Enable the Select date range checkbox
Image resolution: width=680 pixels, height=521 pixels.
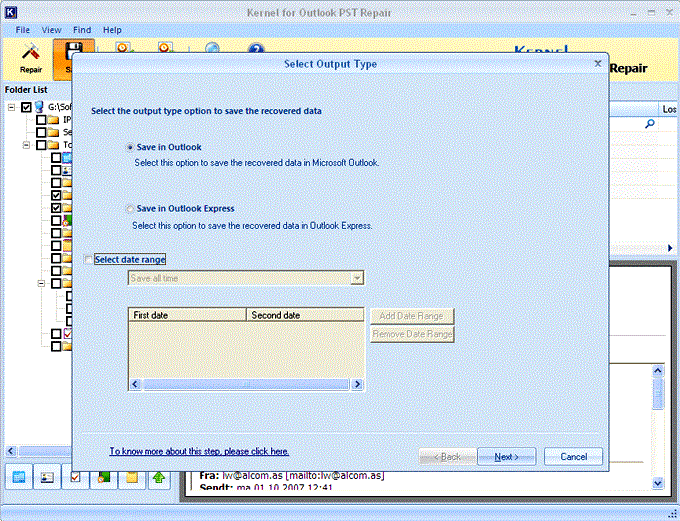pos(88,259)
